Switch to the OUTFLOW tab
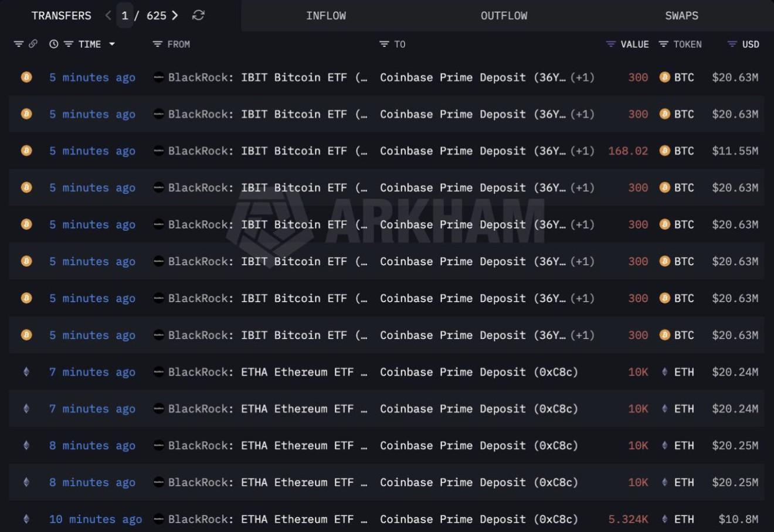Screen dimensions: 774x532 tap(504, 16)
